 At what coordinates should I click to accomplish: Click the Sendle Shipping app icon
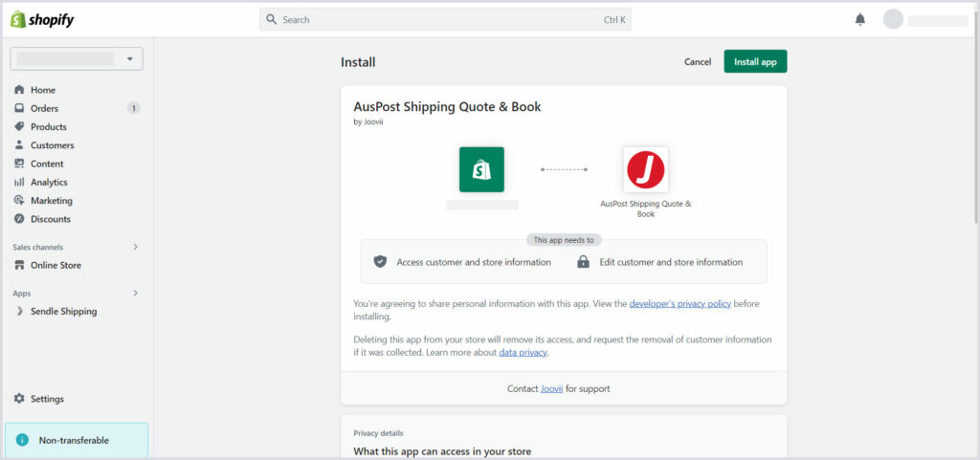point(19,311)
